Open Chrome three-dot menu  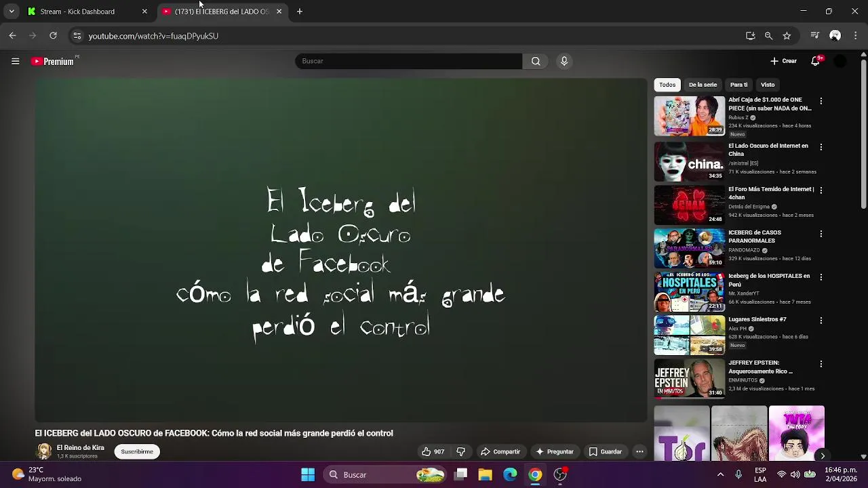click(856, 36)
